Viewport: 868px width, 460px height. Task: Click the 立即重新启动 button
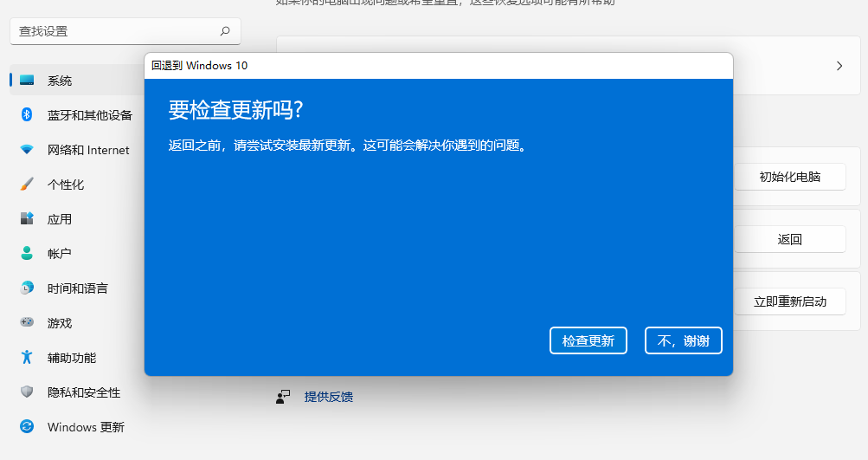click(x=790, y=301)
